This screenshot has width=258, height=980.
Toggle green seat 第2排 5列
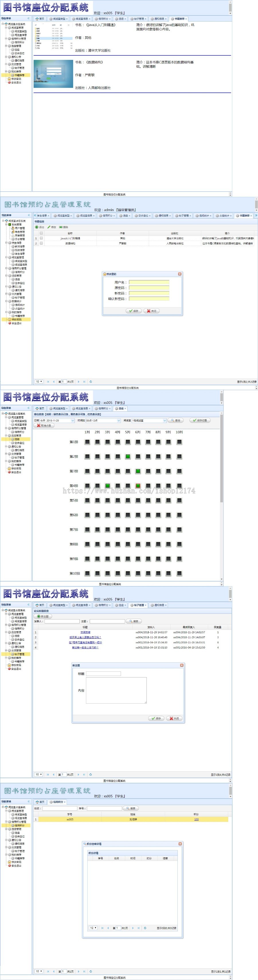point(128,456)
